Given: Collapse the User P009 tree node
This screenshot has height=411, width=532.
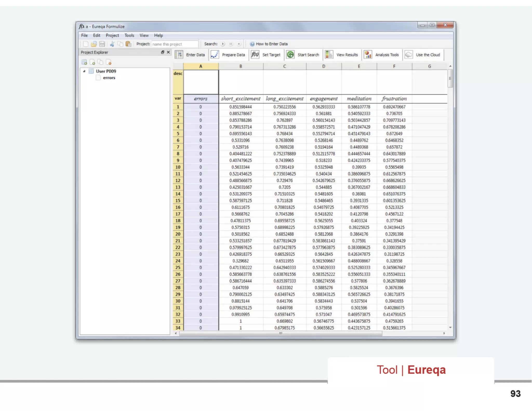Looking at the screenshot, I should click(x=84, y=71).
